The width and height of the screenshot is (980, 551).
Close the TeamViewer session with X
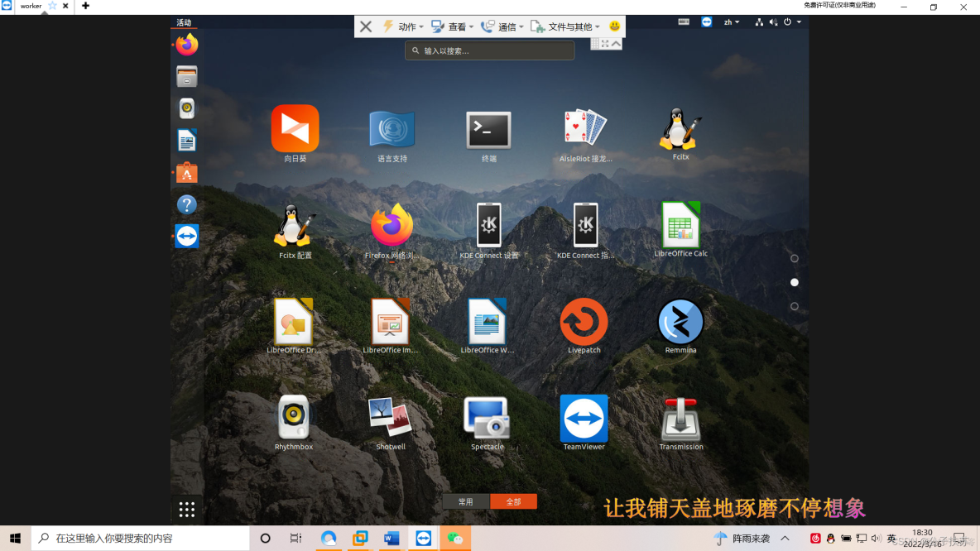coord(366,26)
